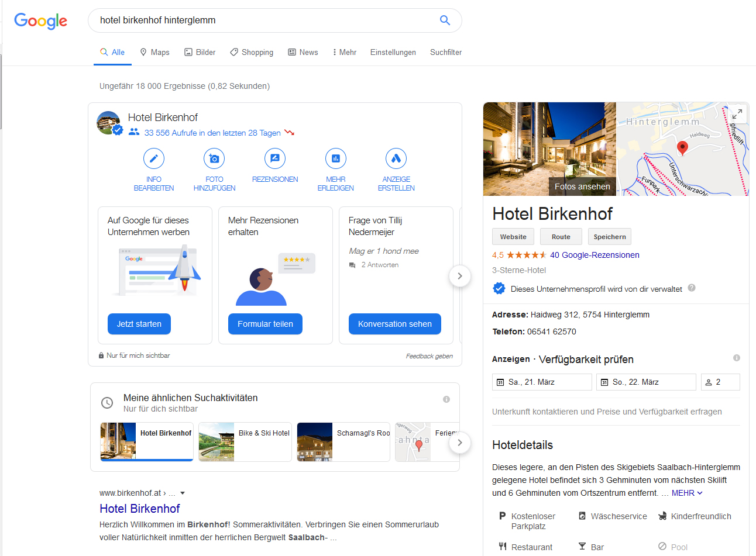Open the Rezensionen icon
Screen dimensions: 756x556
[275, 158]
